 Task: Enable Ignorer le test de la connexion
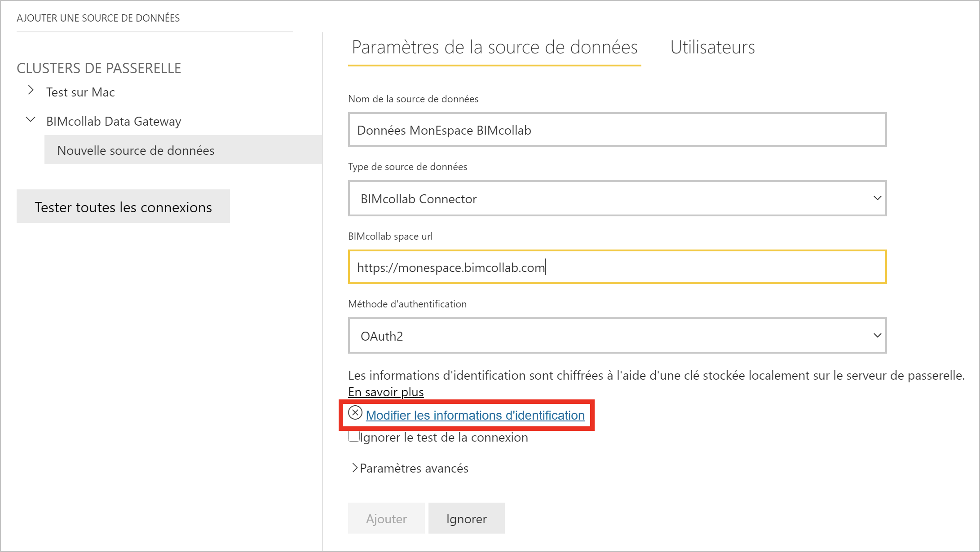(354, 436)
